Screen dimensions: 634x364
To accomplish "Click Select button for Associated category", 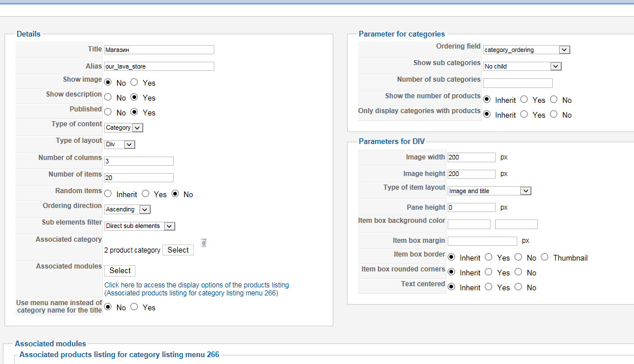I will [x=178, y=250].
